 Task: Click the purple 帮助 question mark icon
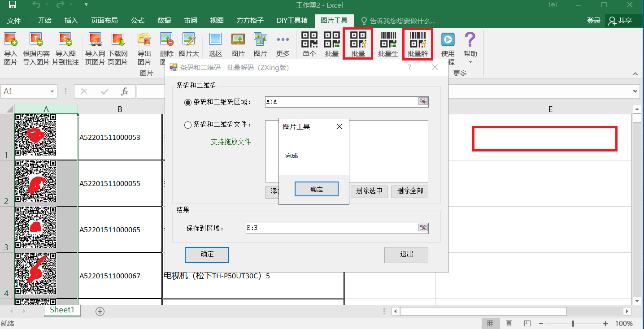click(470, 39)
